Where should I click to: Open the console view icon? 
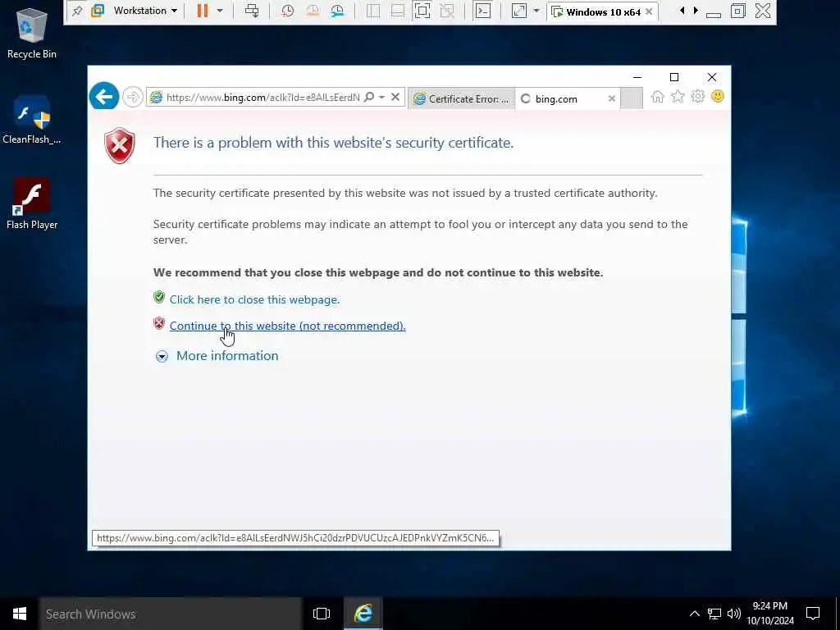483,11
